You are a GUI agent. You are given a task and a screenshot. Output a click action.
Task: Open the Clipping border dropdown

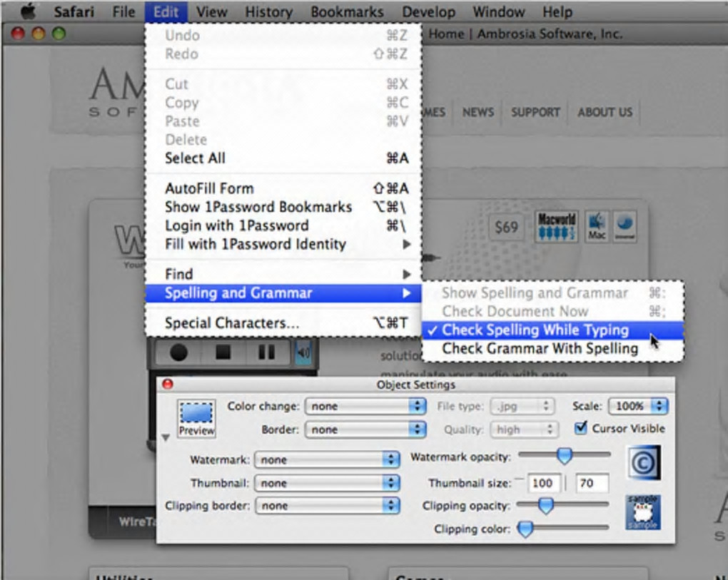(327, 505)
